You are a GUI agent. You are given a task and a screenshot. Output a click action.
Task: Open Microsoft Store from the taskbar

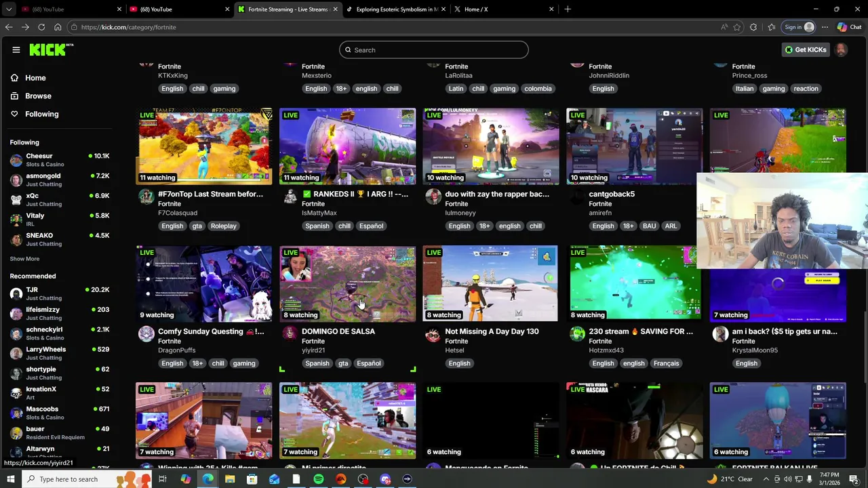(252, 479)
